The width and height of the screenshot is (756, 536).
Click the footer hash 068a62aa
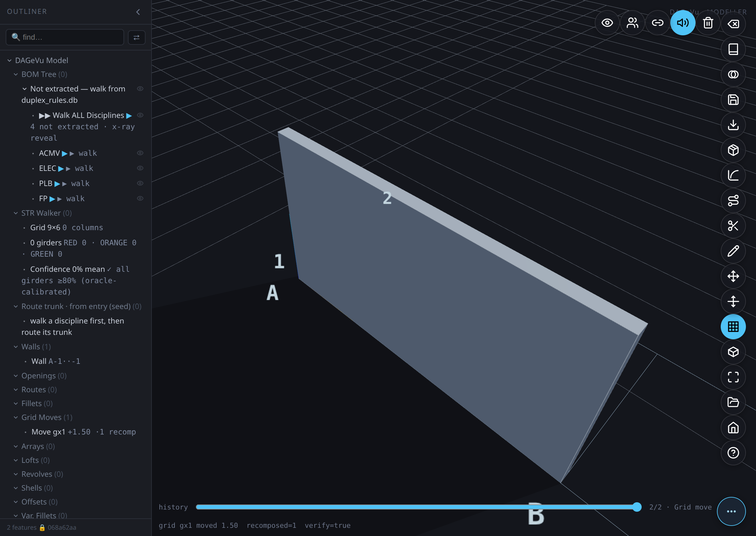[x=62, y=527]
